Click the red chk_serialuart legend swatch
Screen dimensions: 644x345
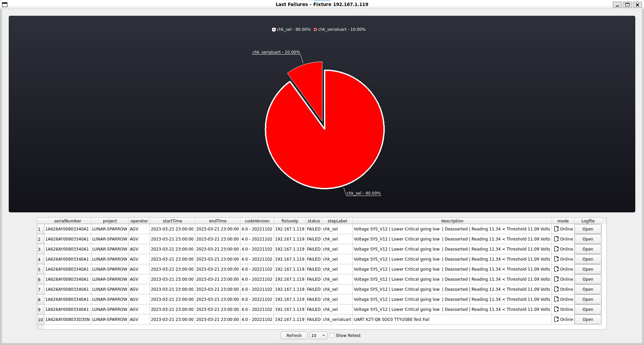coord(315,30)
